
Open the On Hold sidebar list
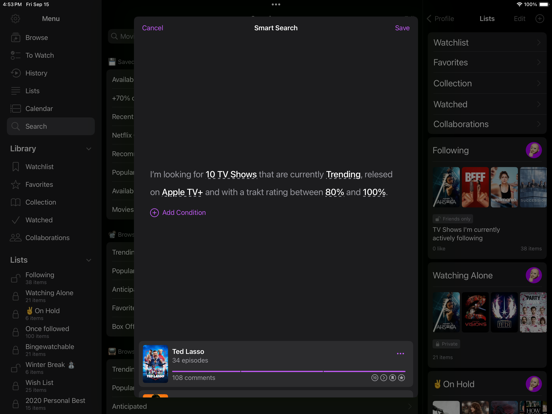(x=51, y=314)
